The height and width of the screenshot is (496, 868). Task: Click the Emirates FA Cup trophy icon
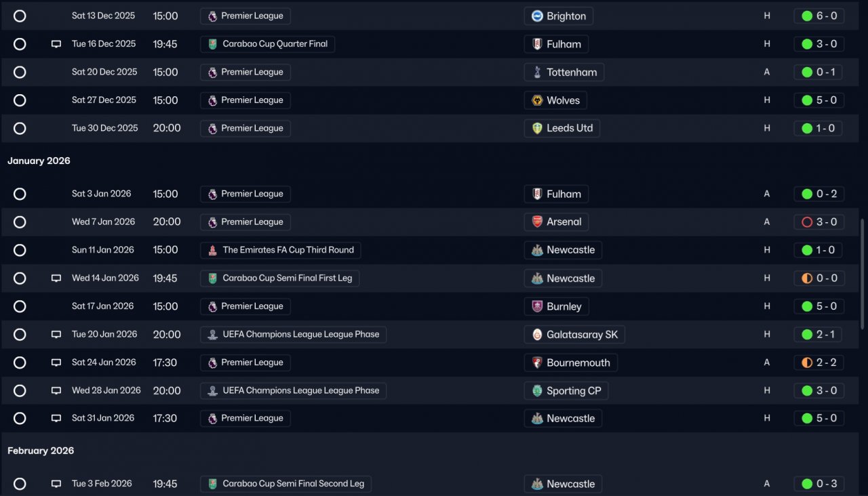pyautogui.click(x=213, y=250)
